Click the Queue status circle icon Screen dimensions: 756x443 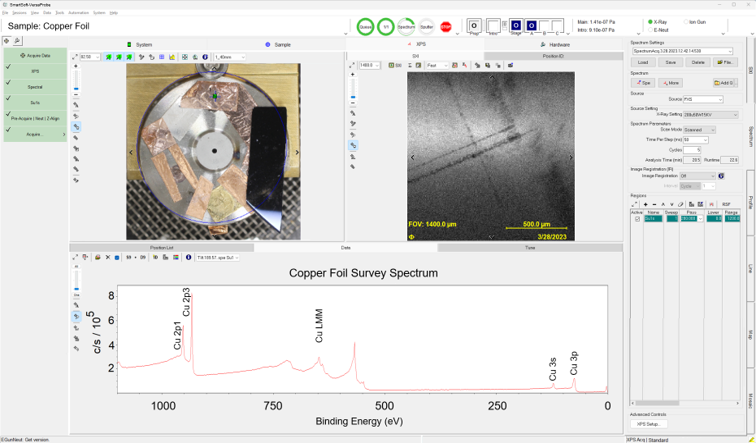pos(366,27)
